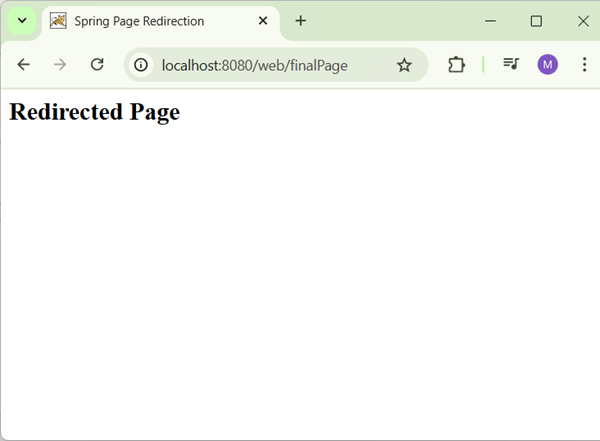Open Chrome three-dot menu
This screenshot has height=441, width=600.
584,64
